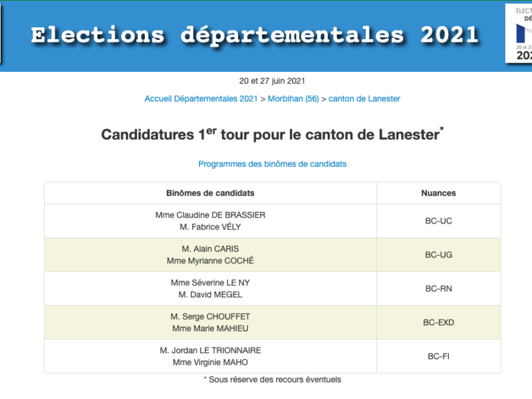Screen dimensions: 532x399
Task: Go to the Morbihan (56) breadcrumb link
Action: click(x=293, y=99)
